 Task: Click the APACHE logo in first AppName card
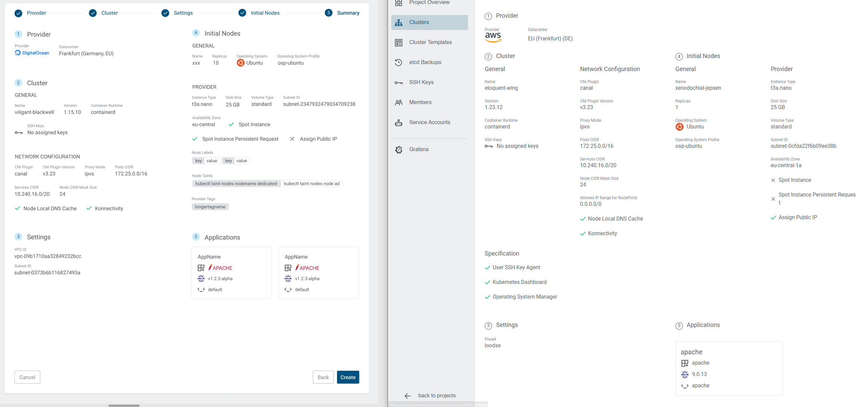(220, 268)
